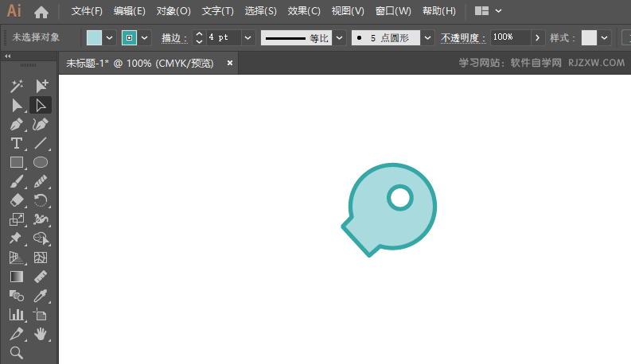Expand the fill color dropdown arrow
Image resolution: width=631 pixels, height=364 pixels.
(110, 38)
